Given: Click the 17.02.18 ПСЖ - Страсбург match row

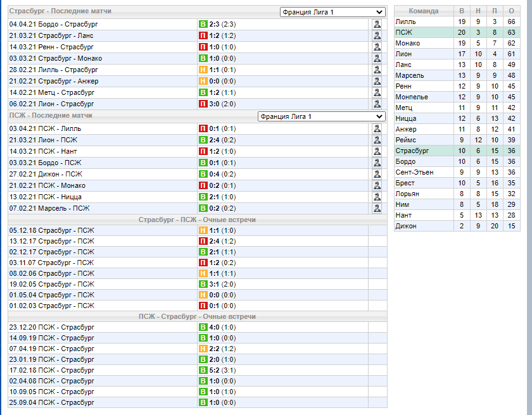Looking at the screenshot, I should tap(198, 370).
